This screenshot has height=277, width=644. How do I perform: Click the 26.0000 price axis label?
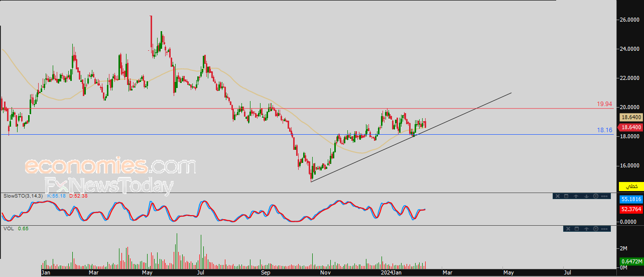point(630,20)
